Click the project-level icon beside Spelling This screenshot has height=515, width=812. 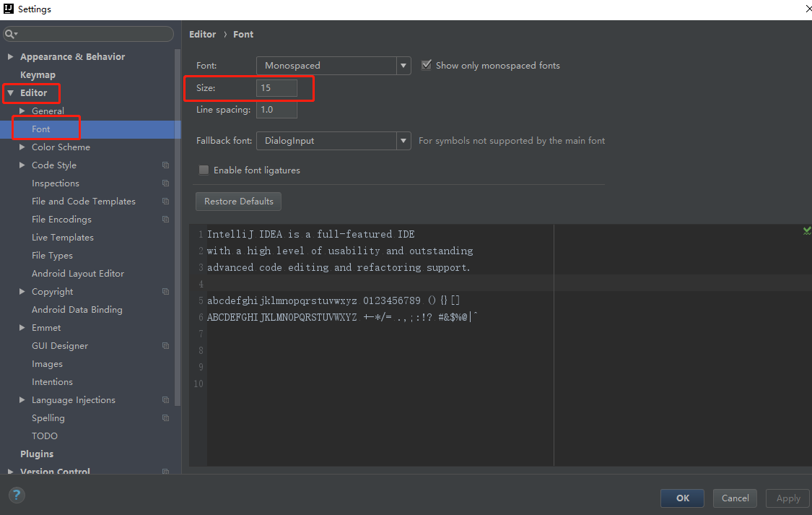coord(166,418)
